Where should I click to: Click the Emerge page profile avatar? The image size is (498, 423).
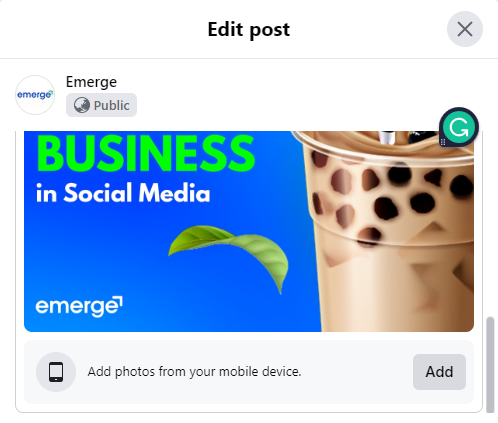pyautogui.click(x=35, y=95)
